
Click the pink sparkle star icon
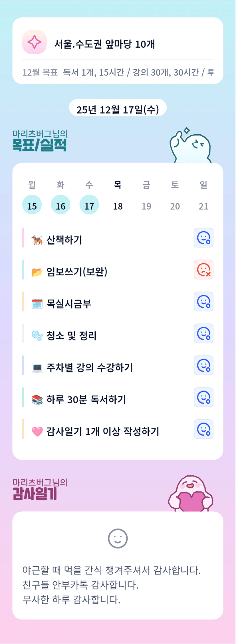35,42
